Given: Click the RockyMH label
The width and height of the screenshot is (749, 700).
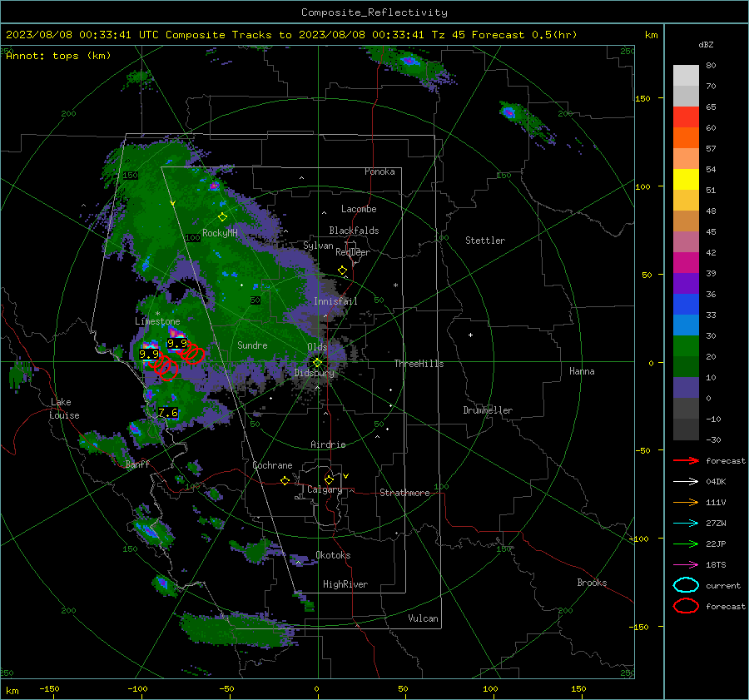Looking at the screenshot, I should click(x=220, y=233).
